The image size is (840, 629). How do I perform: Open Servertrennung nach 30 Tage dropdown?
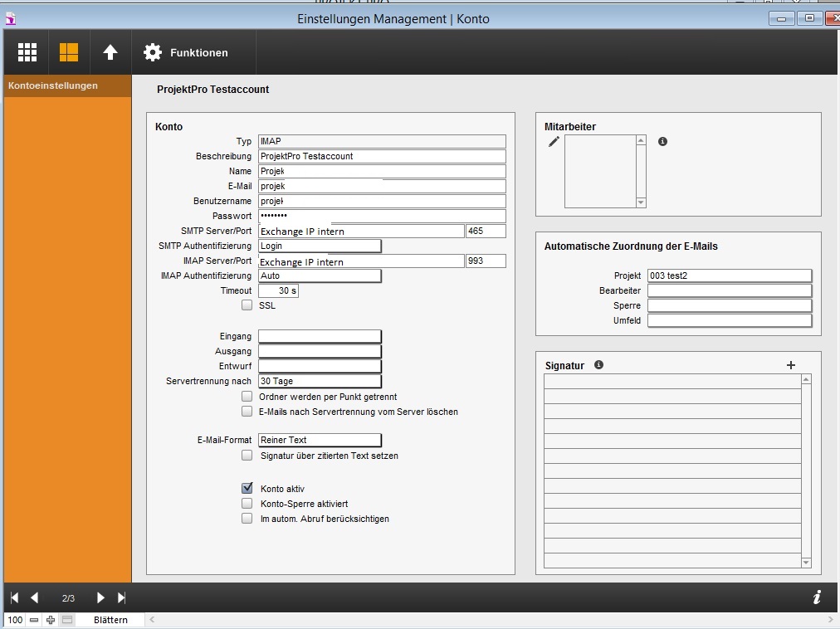click(x=320, y=381)
